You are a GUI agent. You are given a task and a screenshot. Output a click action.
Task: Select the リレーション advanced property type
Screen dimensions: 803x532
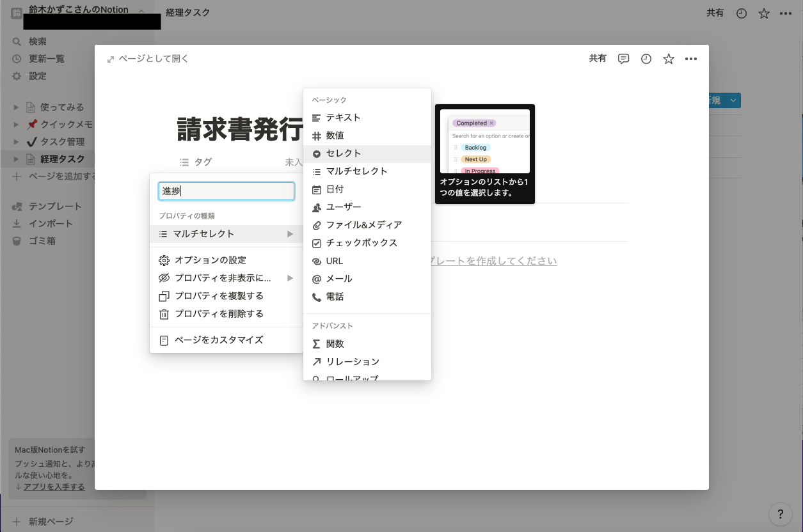tap(367, 362)
